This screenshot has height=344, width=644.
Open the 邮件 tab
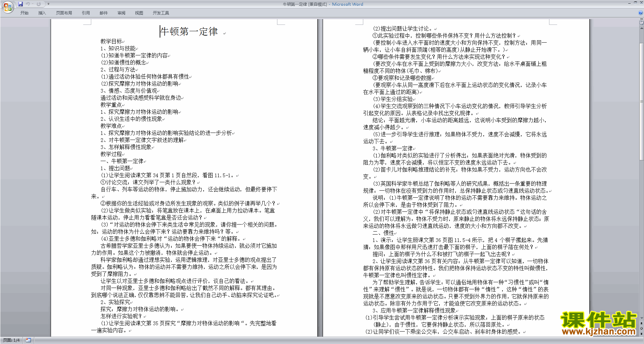(x=104, y=13)
